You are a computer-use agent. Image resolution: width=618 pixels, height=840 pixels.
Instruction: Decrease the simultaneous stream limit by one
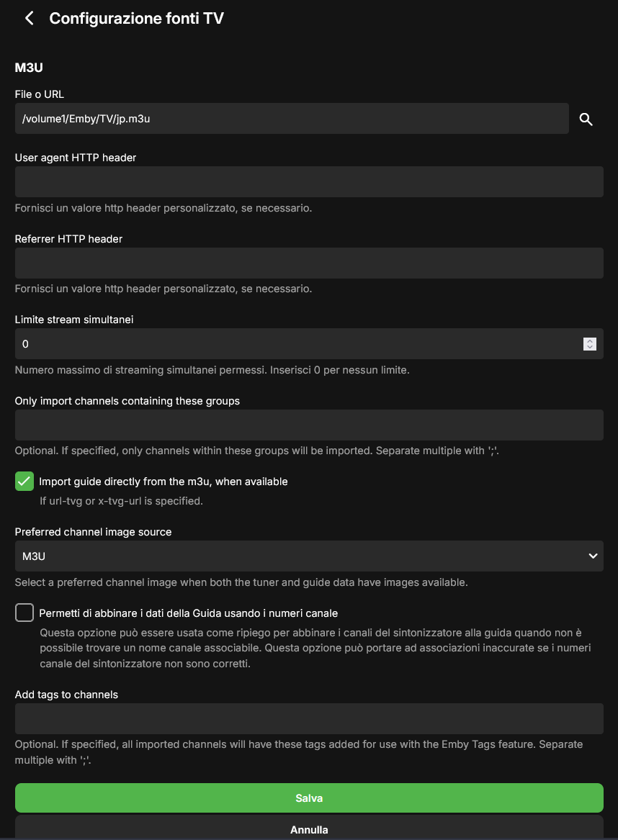pos(590,348)
